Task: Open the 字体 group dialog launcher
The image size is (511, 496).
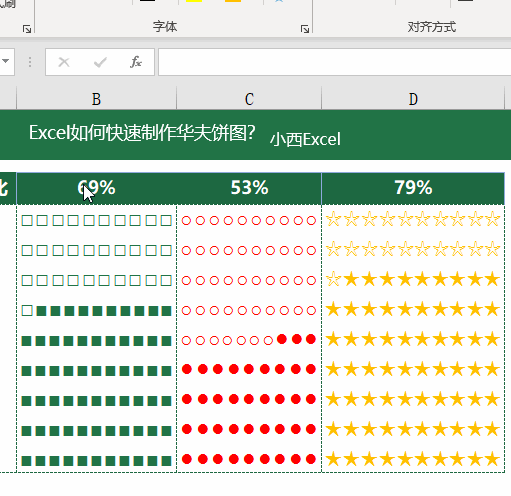Action: coord(305,29)
